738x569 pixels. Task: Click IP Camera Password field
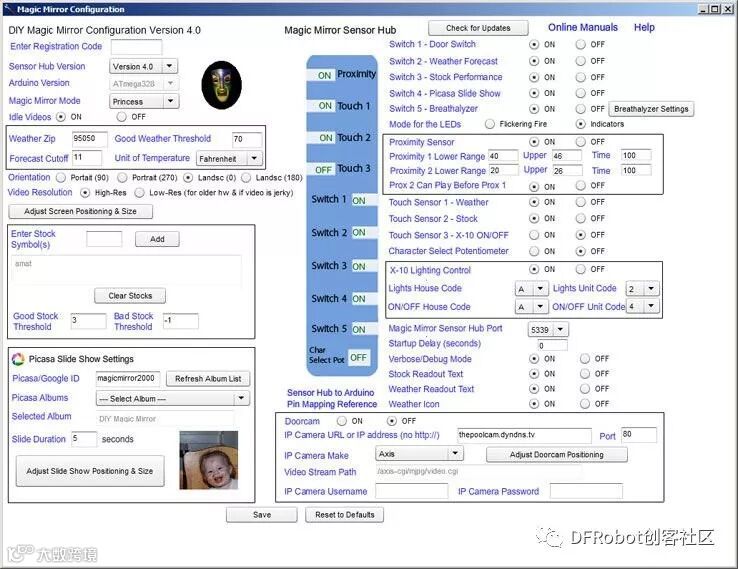(x=586, y=491)
